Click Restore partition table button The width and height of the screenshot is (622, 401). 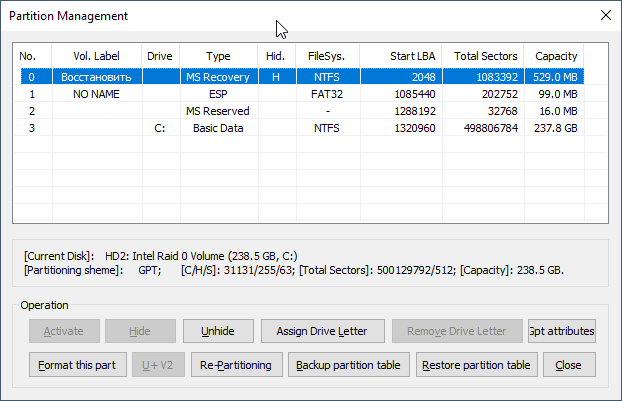[x=476, y=365]
